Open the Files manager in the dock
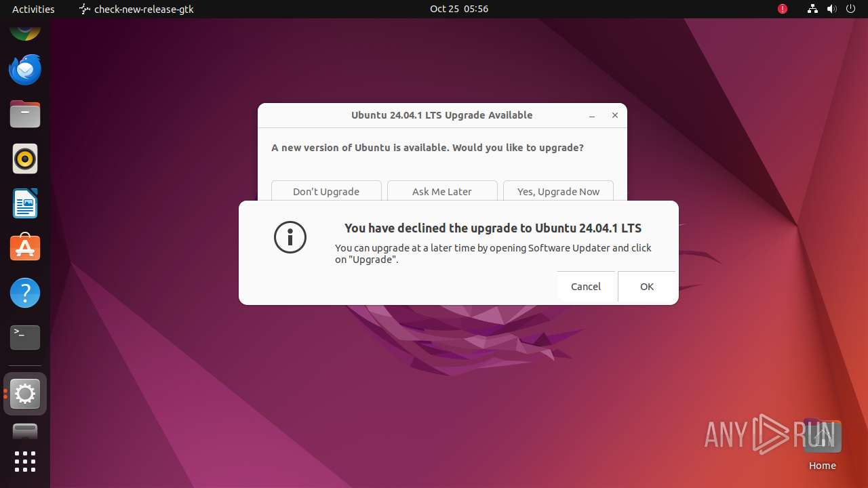Viewport: 868px width, 488px height. 25,114
